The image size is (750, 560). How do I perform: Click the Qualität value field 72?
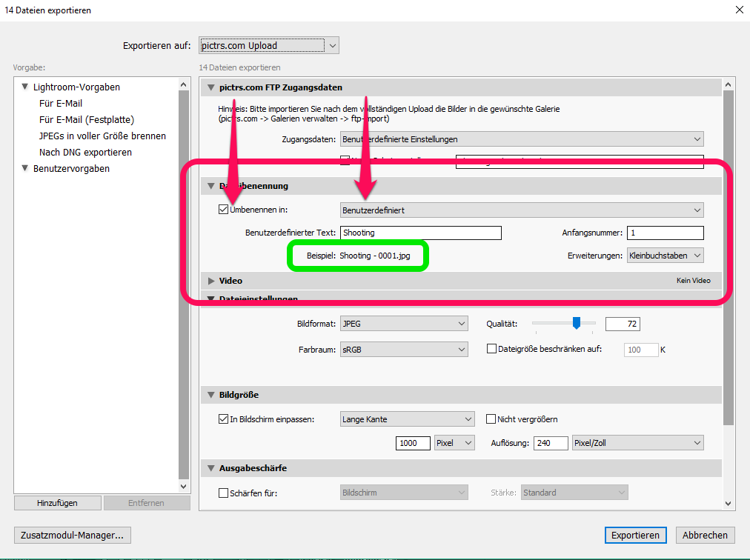click(x=623, y=324)
